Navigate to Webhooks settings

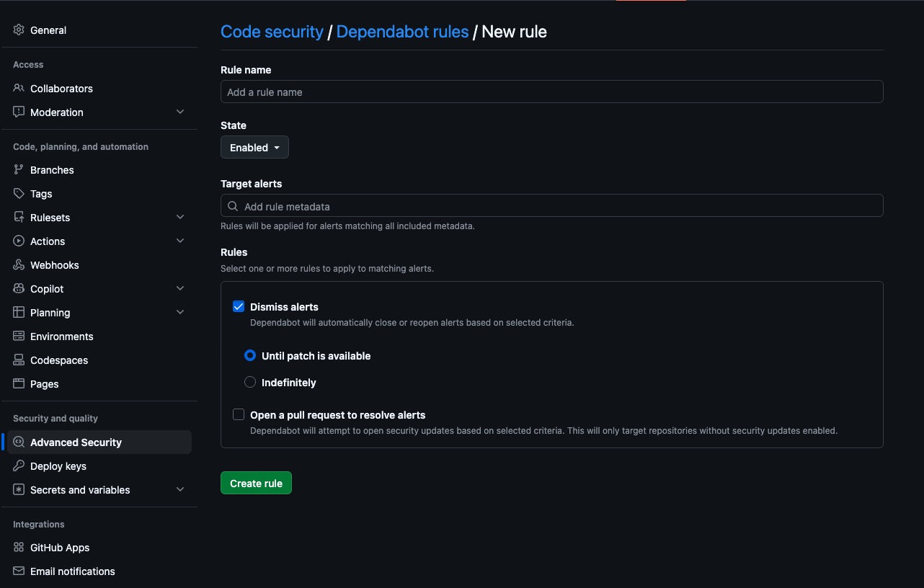(99, 265)
